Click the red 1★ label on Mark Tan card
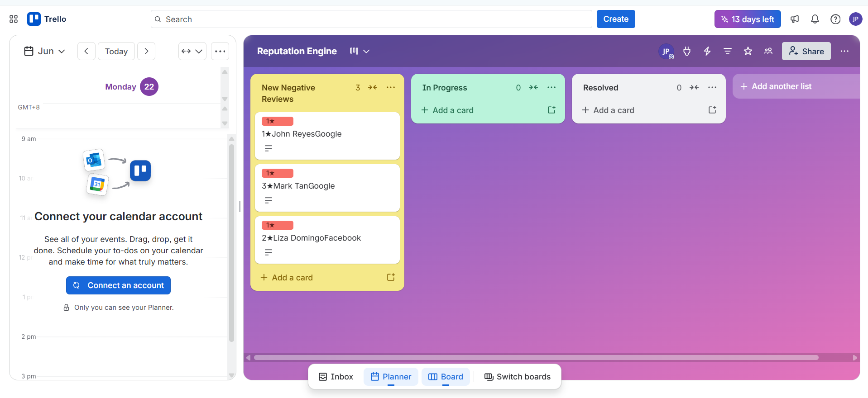Viewport: 868px width, 398px height. [x=278, y=173]
